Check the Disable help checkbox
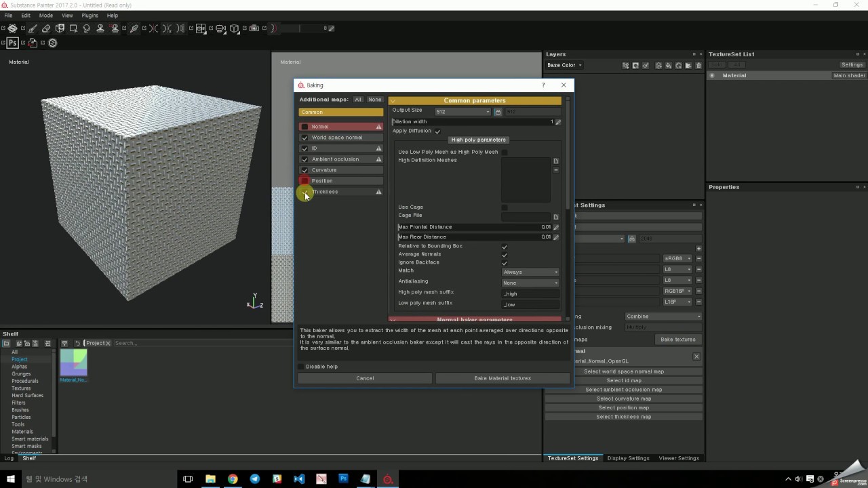 pos(301,367)
